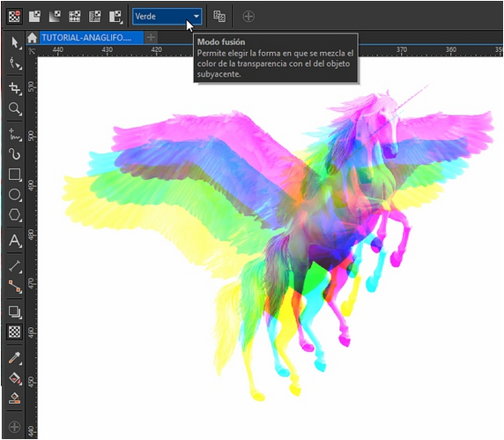Viewport: 504px width, 440px height.
Task: Pick the Ellipse tool
Action: [x=15, y=195]
